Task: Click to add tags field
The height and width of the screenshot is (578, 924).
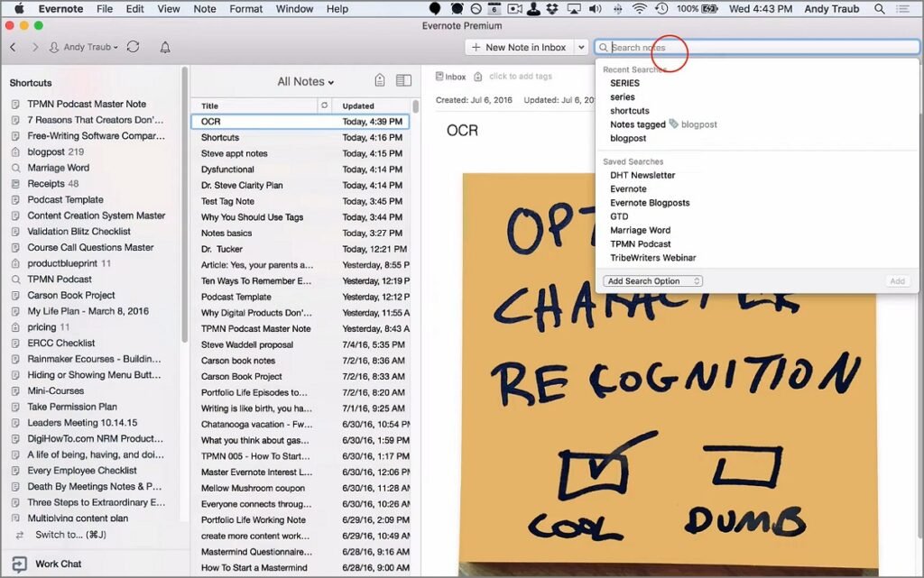Action: pos(521,77)
